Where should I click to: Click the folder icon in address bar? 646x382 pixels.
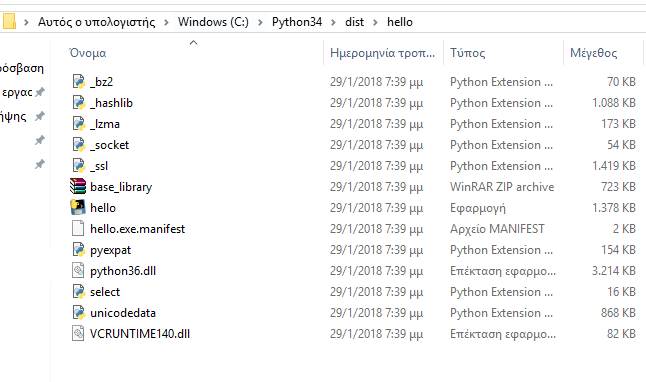(x=8, y=21)
